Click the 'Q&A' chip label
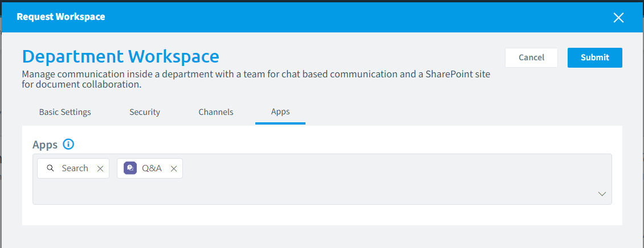This screenshot has height=248, width=644. click(x=152, y=168)
